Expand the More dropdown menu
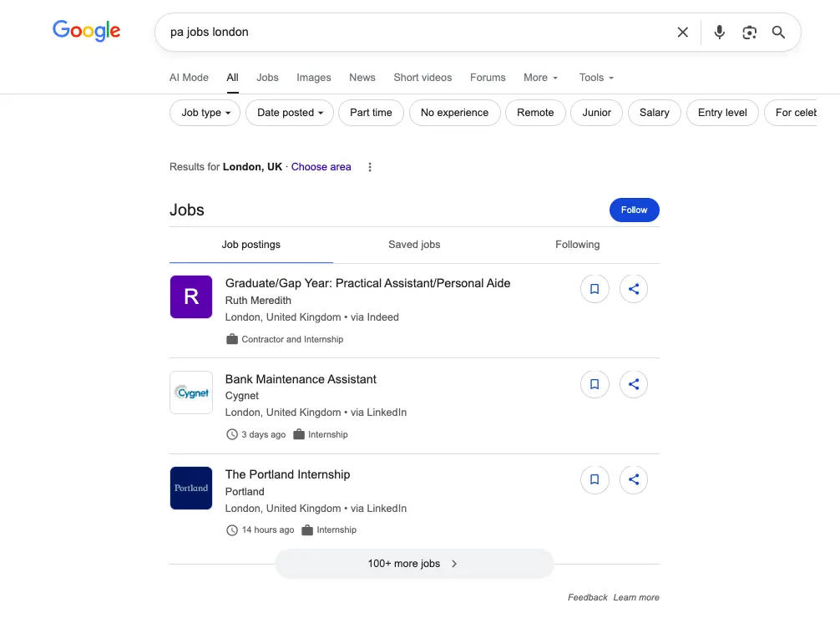The width and height of the screenshot is (840, 618). 540,78
